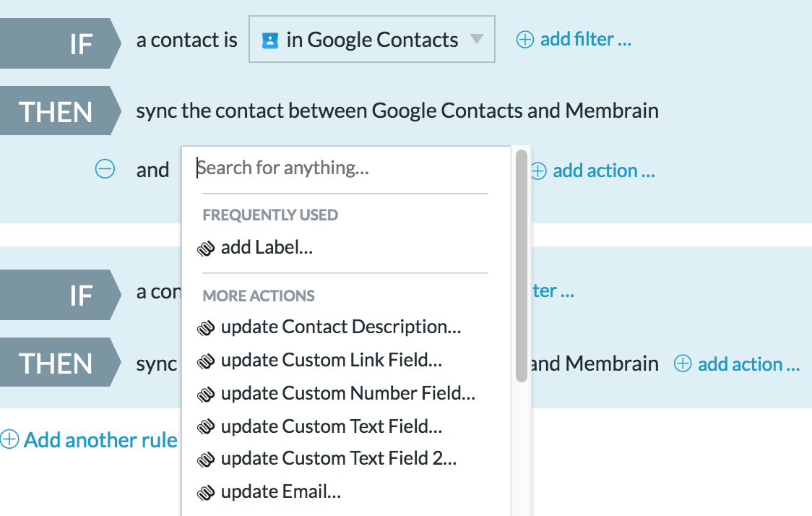Click the action list scrollbar thumb
The height and width of the screenshot is (516, 812).
click(x=522, y=266)
